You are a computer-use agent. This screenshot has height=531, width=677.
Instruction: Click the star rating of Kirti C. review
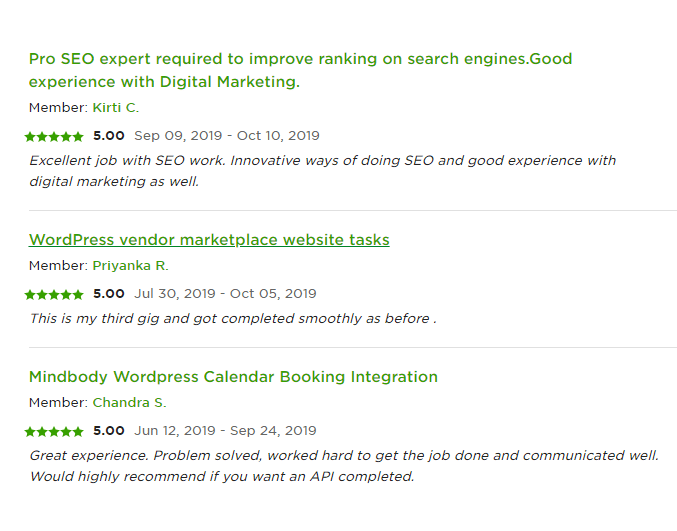pos(54,137)
